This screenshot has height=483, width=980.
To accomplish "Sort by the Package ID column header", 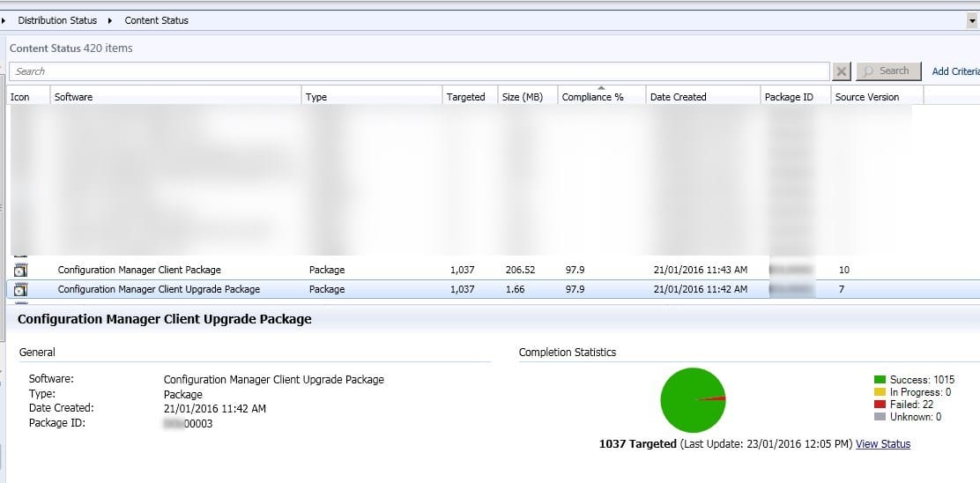I will (x=796, y=97).
